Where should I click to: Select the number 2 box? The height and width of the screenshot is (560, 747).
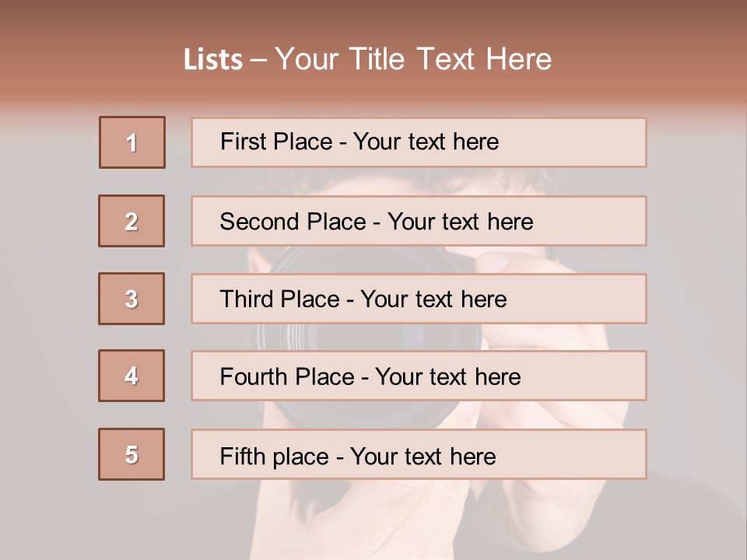(132, 221)
